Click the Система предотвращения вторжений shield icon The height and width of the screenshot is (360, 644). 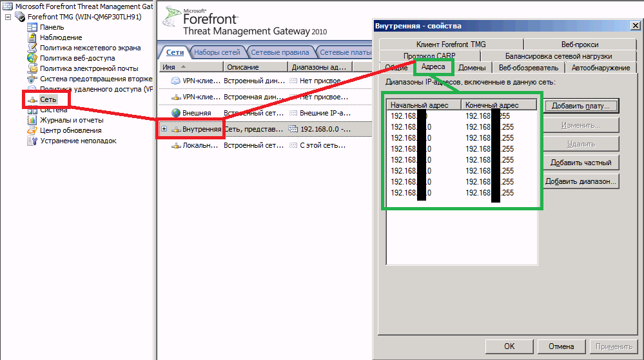coord(32,79)
